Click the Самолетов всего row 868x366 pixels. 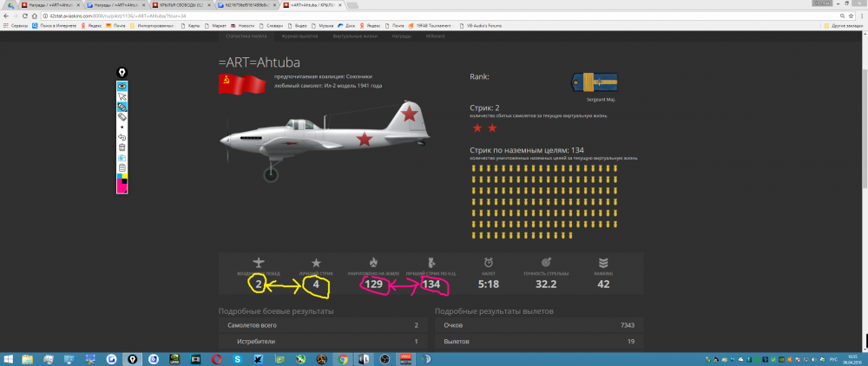click(323, 325)
